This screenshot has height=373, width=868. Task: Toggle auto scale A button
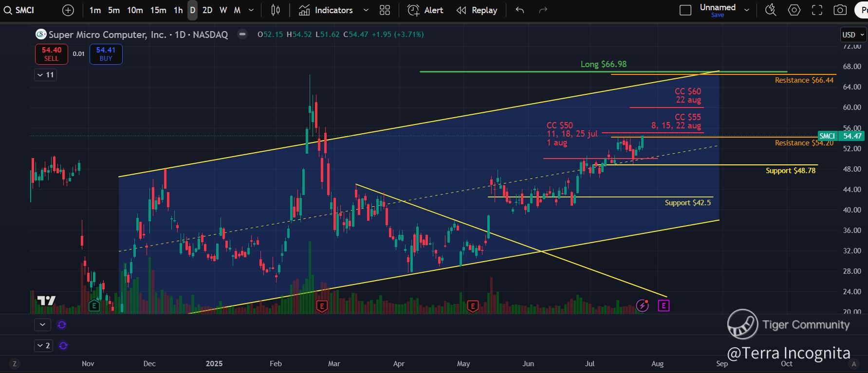pos(853,364)
